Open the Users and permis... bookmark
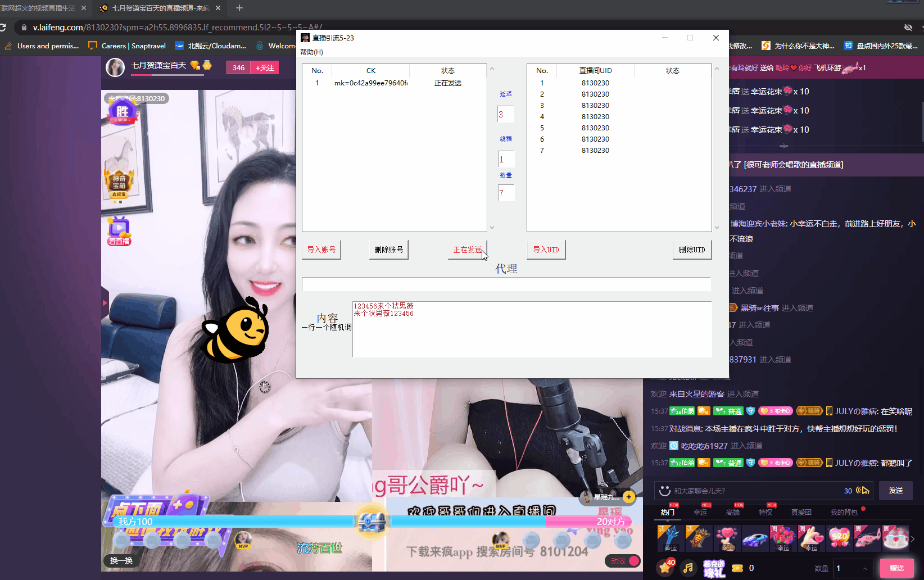This screenshot has width=924, height=580. pyautogui.click(x=42, y=46)
